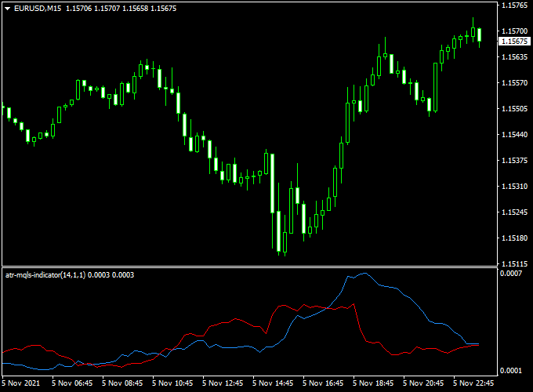Select the current price label 1.15675
The width and height of the screenshot is (533, 392).
click(x=514, y=41)
